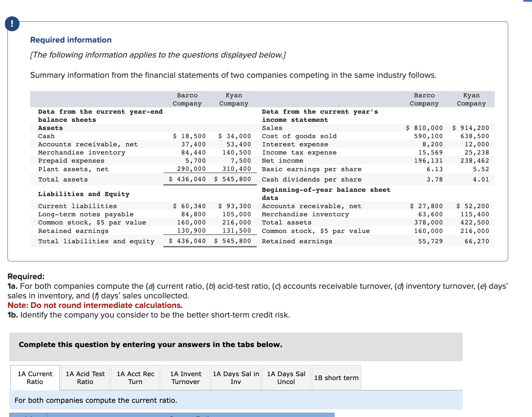
Task: Click Barco's Cash value of $18,500
Action: click(190, 136)
